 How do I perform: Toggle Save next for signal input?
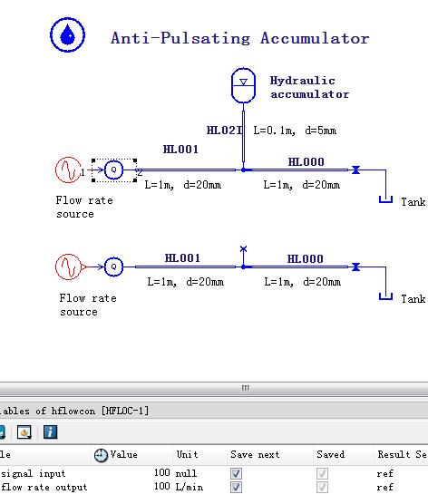[x=236, y=473]
